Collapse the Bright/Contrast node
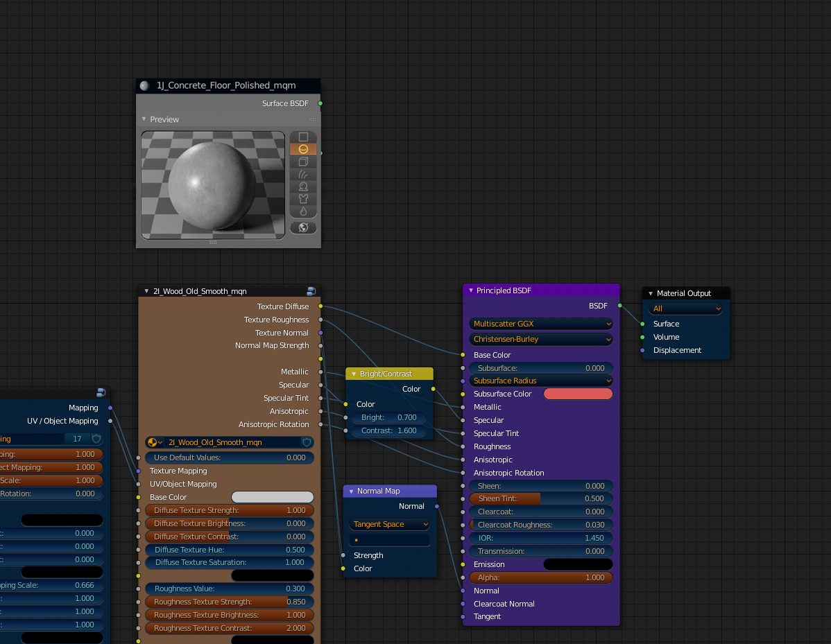This screenshot has width=831, height=644. [354, 374]
